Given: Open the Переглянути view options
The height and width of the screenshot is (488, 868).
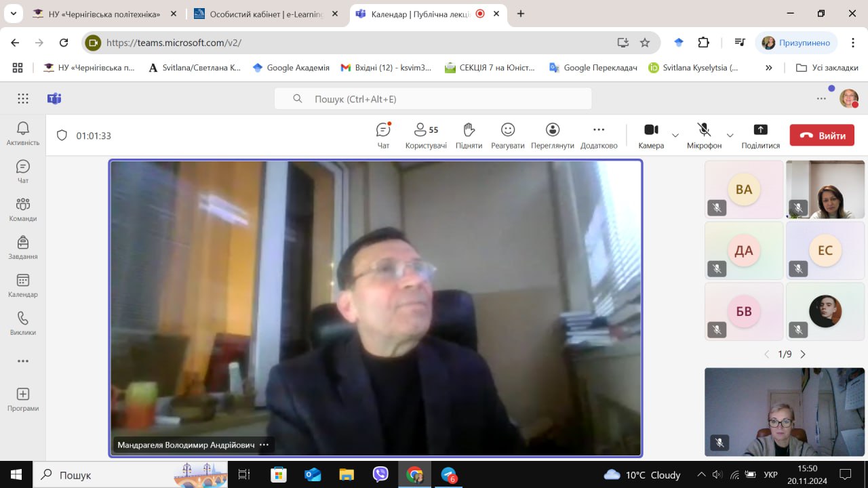Looking at the screenshot, I should [x=552, y=135].
